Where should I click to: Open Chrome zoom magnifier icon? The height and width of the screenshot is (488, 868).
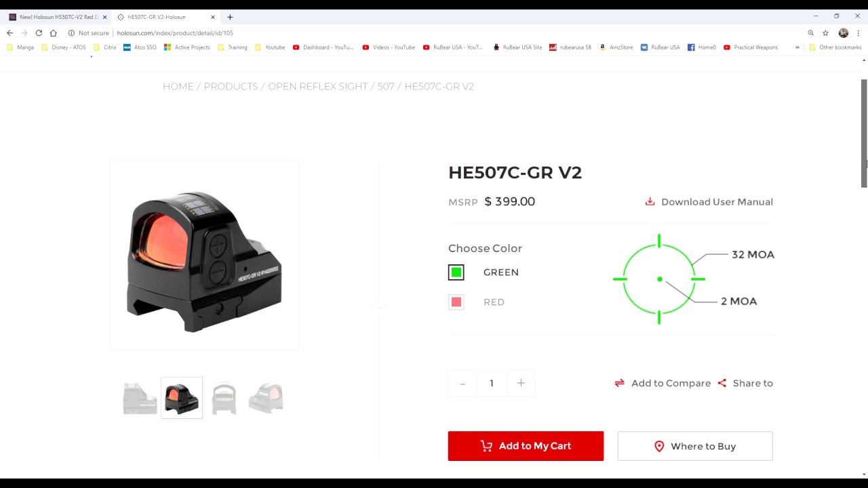tap(810, 33)
